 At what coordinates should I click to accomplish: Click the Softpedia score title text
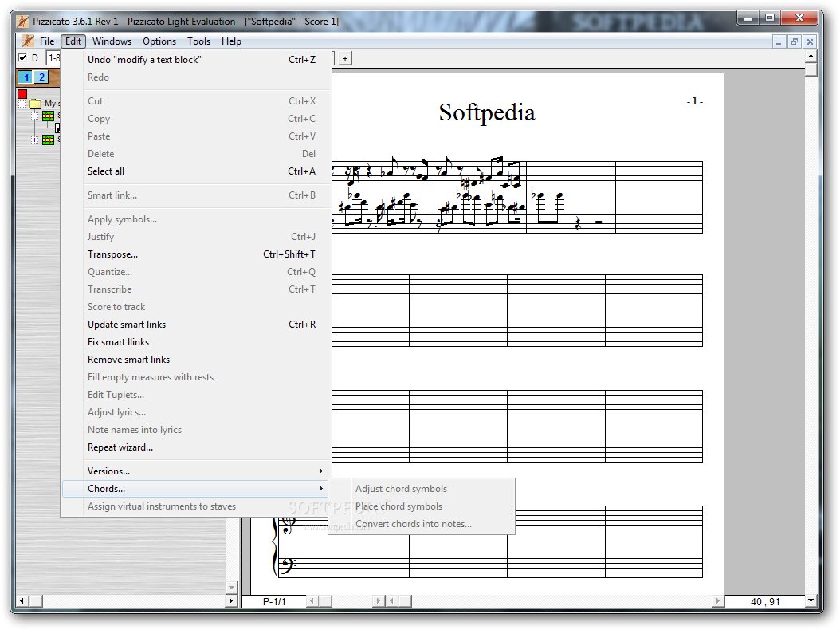pos(487,112)
